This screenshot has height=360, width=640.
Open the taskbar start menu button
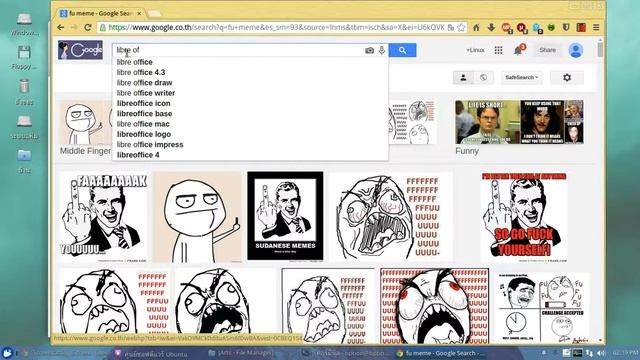(7, 353)
